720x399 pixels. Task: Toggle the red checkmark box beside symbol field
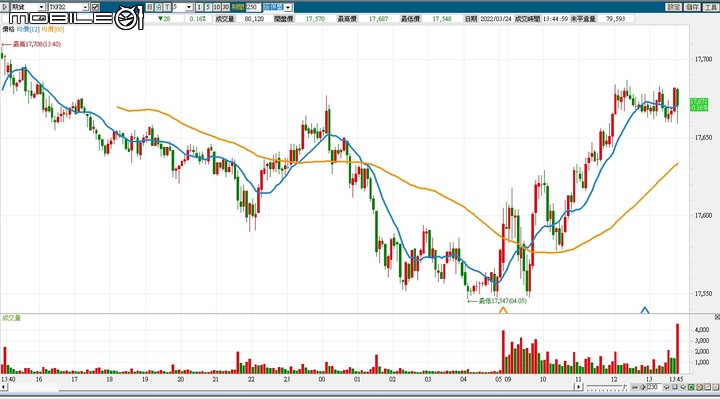point(95,7)
